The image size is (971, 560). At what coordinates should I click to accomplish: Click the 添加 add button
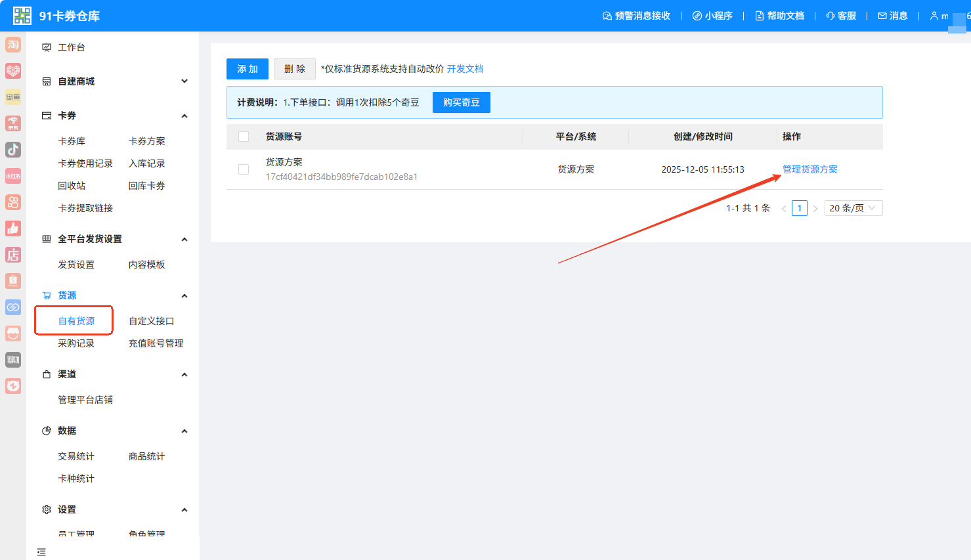pyautogui.click(x=248, y=69)
